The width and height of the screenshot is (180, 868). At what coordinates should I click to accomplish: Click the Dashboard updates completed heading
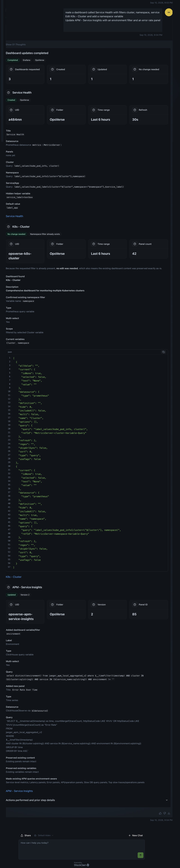[27, 53]
